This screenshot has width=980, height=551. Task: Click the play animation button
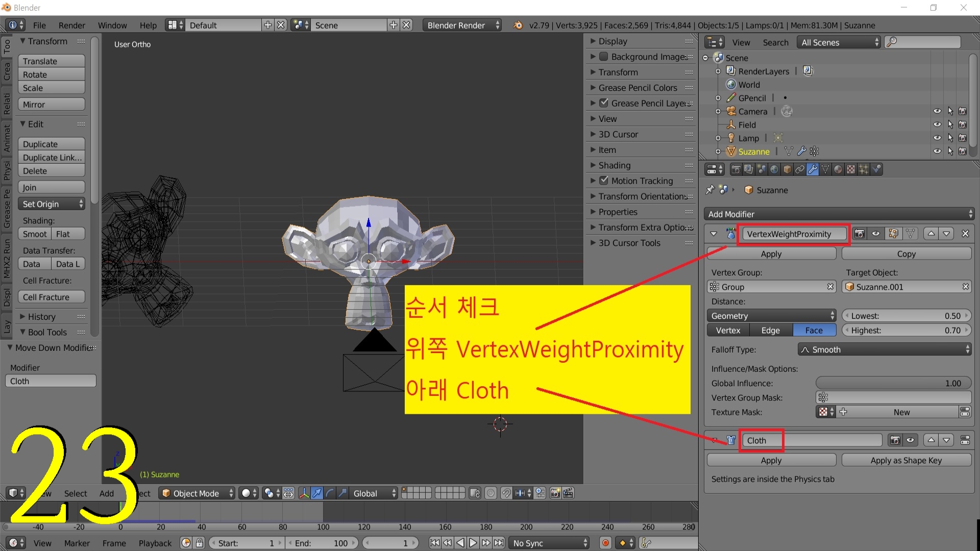pyautogui.click(x=473, y=543)
